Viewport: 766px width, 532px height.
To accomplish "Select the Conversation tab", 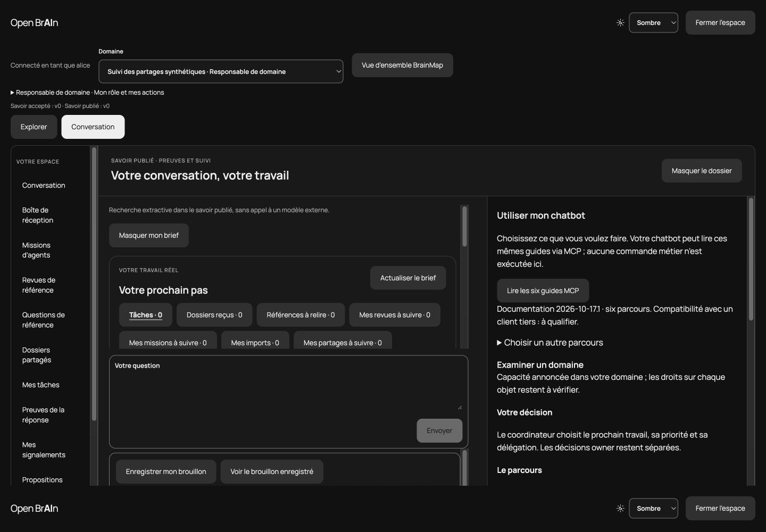I will click(93, 127).
